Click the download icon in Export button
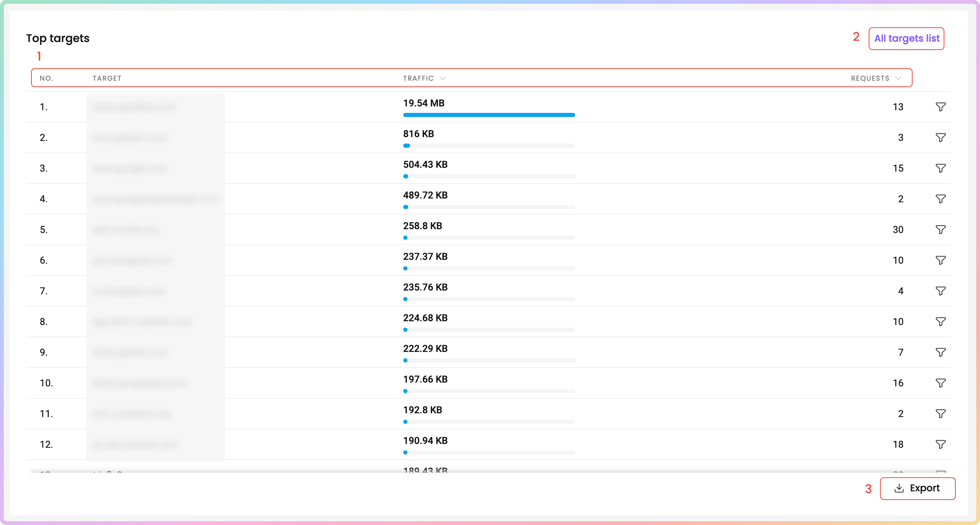980x525 pixels. click(899, 488)
